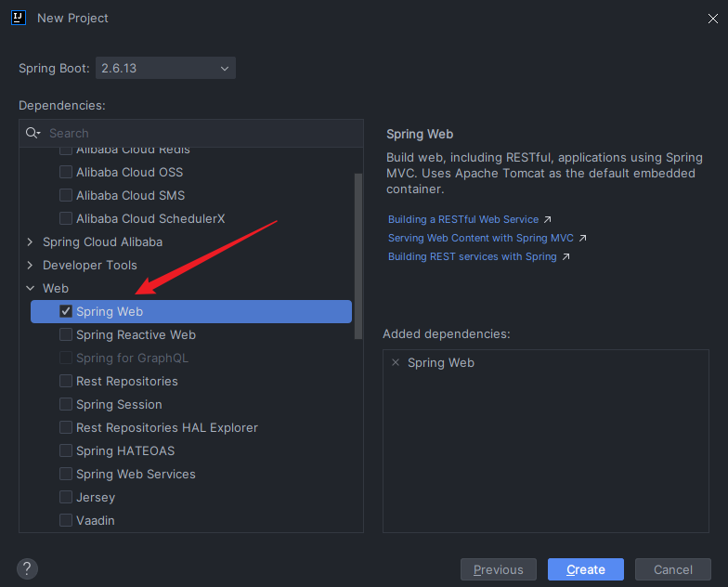The image size is (728, 587).
Task: Select Spring Web in Added dependencies list
Action: [x=441, y=362]
